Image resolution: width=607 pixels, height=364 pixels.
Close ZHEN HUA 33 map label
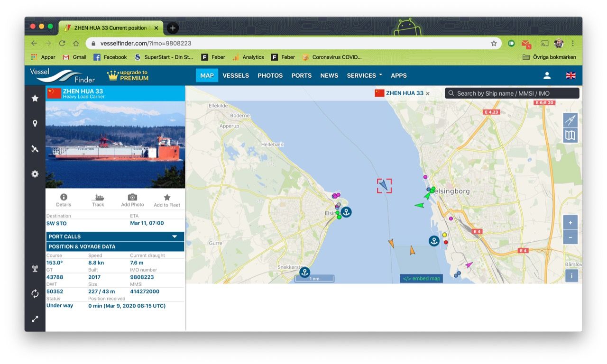(427, 93)
